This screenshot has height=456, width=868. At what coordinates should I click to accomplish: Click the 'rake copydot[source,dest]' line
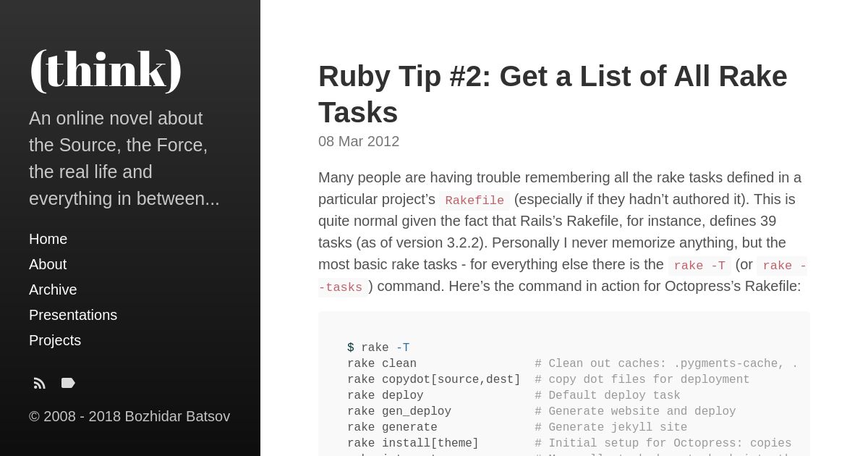tap(548, 380)
